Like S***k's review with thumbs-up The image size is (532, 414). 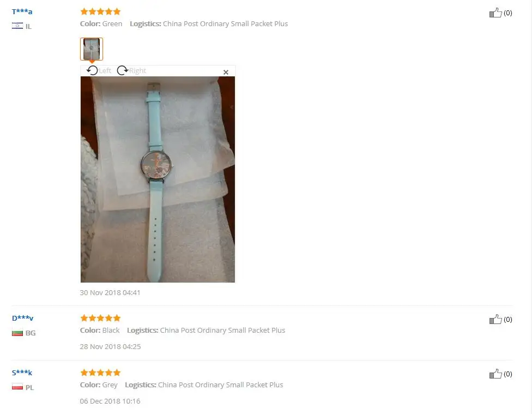(495, 374)
